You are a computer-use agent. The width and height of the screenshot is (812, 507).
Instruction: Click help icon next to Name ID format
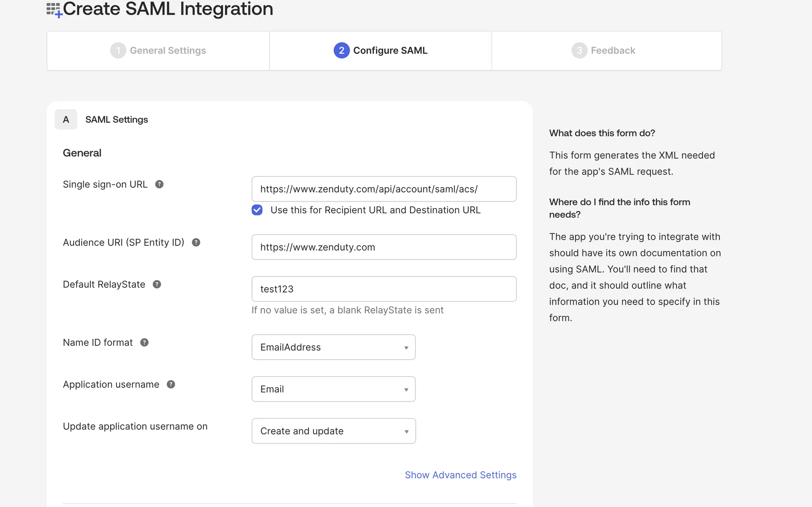144,342
